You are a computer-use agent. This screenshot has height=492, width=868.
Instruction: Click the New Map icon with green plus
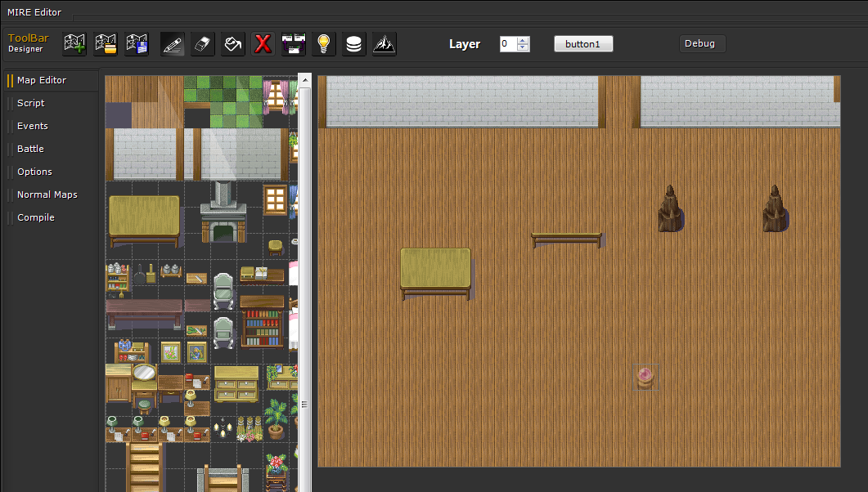[x=75, y=44]
